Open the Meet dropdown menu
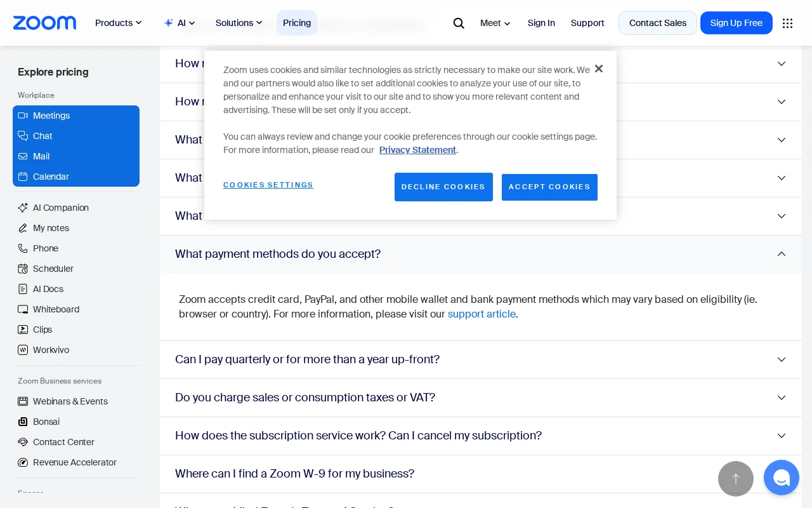The width and height of the screenshot is (812, 508). tap(495, 23)
